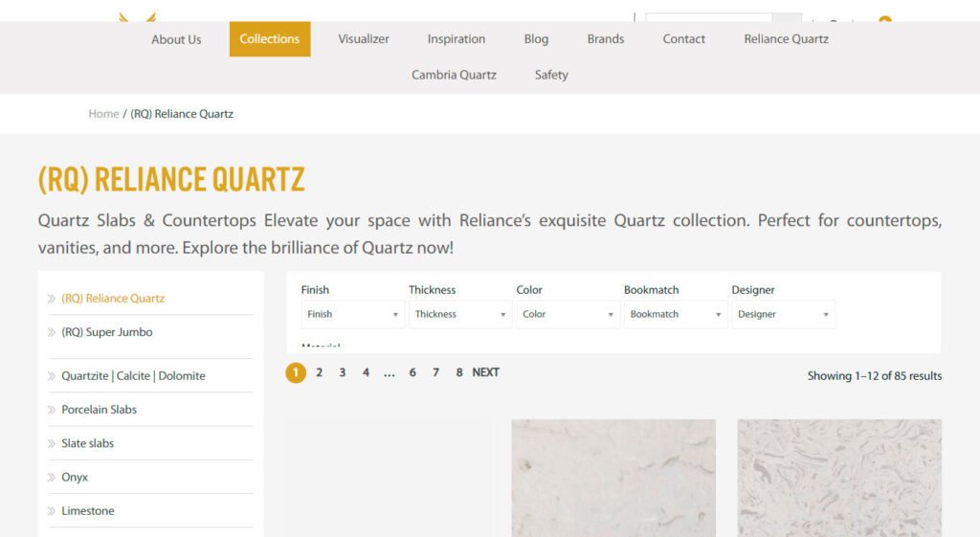The width and height of the screenshot is (980, 537).
Task: Open the Finish filter dropdown
Action: 352,314
